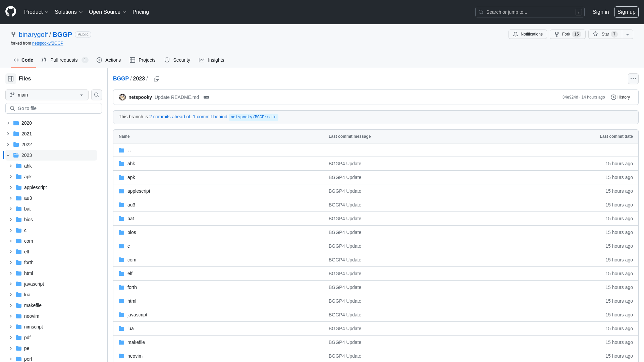The width and height of the screenshot is (644, 362).
Task: Open the Product menu
Action: pyautogui.click(x=36, y=12)
